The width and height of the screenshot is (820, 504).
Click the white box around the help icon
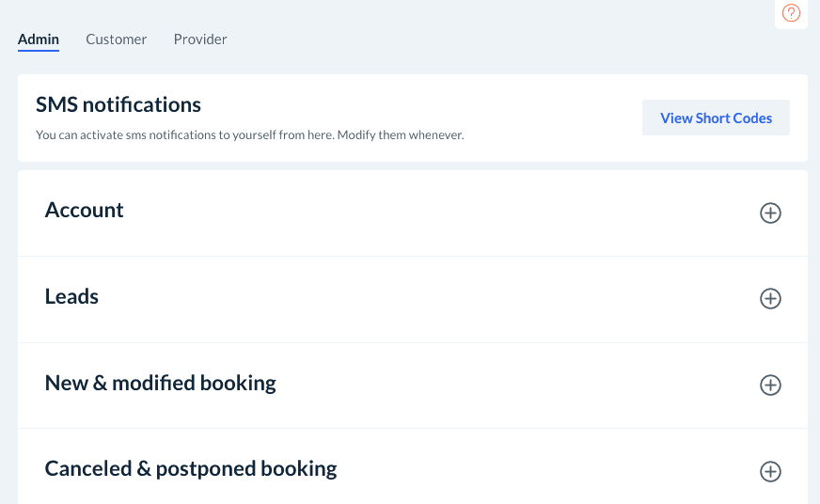(x=802, y=24)
